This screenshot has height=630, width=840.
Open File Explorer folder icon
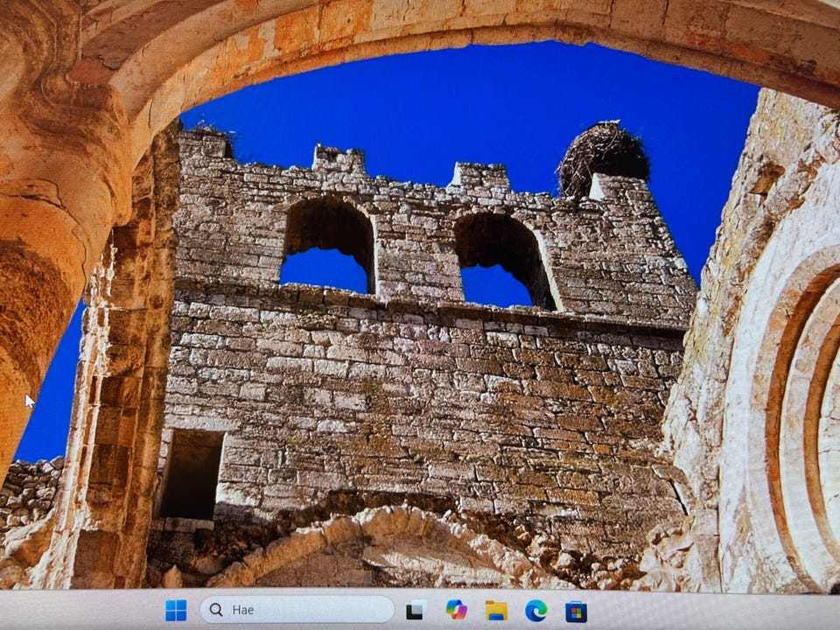pos(496,610)
